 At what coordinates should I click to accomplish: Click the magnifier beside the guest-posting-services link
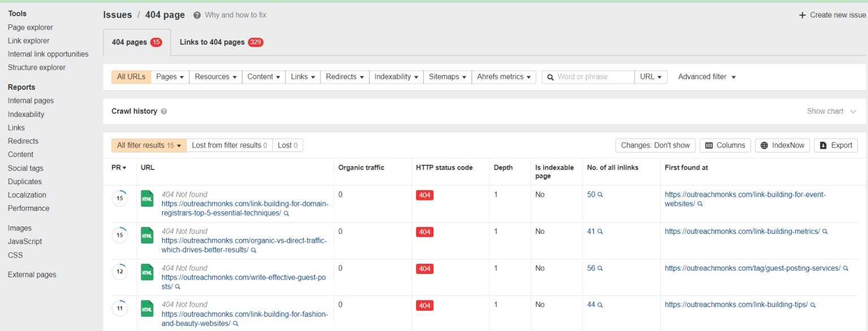coord(846,268)
